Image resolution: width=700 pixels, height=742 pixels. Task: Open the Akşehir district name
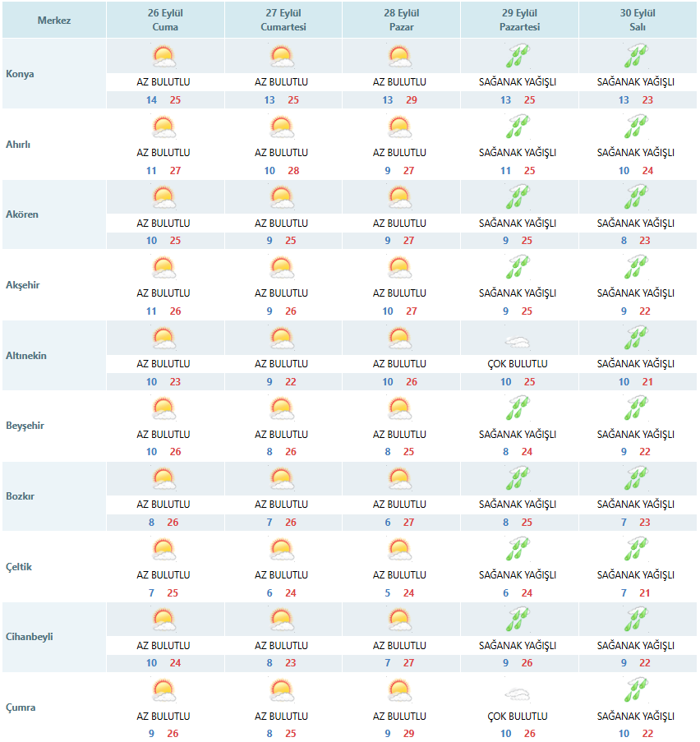(23, 285)
